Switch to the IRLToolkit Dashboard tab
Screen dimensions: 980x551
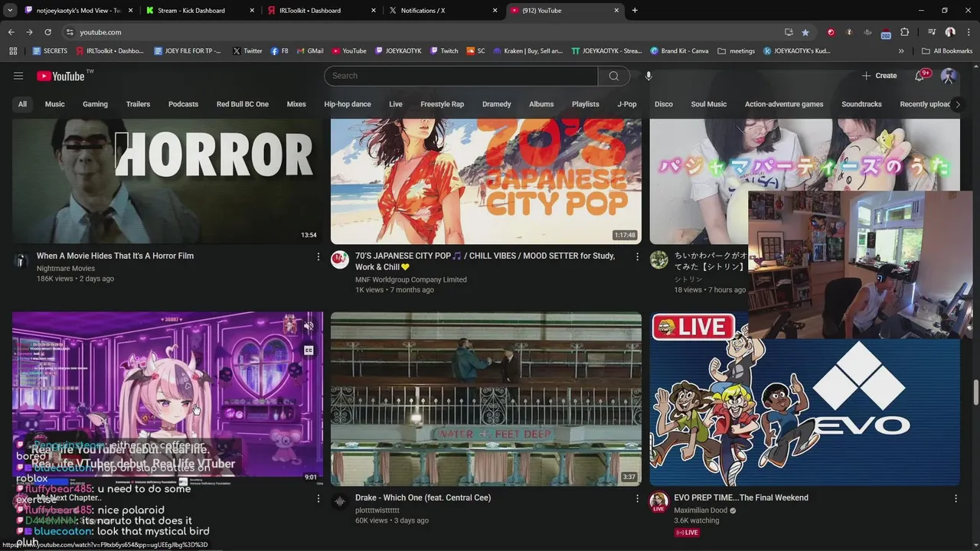(320, 11)
